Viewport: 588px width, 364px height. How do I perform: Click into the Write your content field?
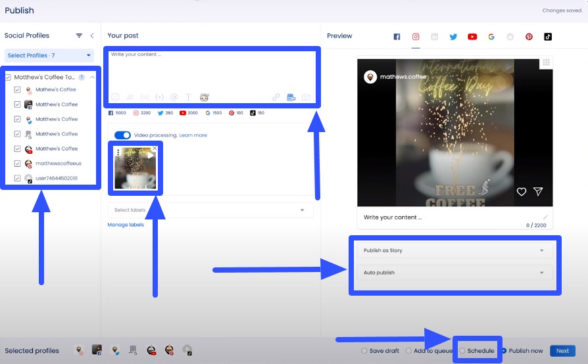point(212,71)
